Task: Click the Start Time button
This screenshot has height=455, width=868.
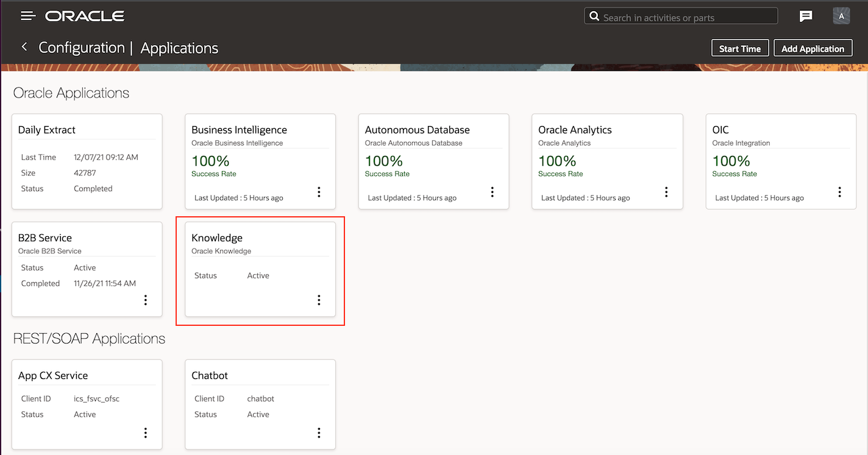Action: click(x=740, y=49)
